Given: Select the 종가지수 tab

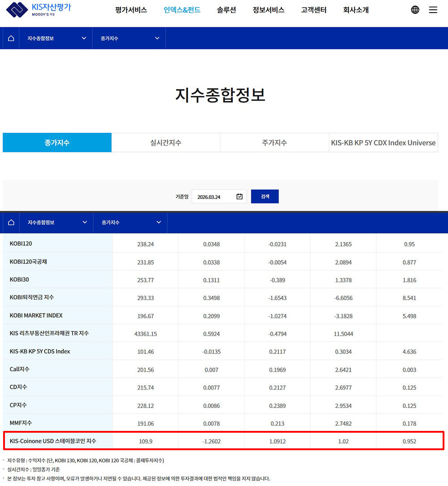Looking at the screenshot, I should pos(57,142).
